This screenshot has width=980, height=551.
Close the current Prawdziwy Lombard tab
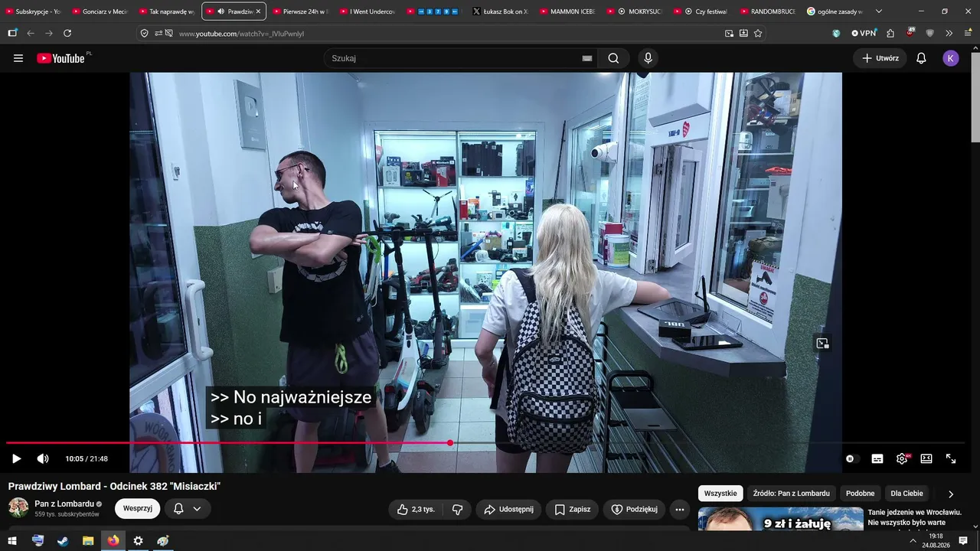(258, 11)
